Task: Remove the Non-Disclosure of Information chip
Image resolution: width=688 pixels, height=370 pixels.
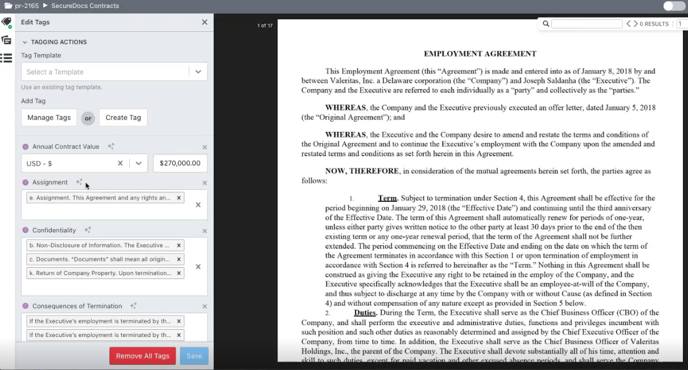Action: pyautogui.click(x=179, y=245)
